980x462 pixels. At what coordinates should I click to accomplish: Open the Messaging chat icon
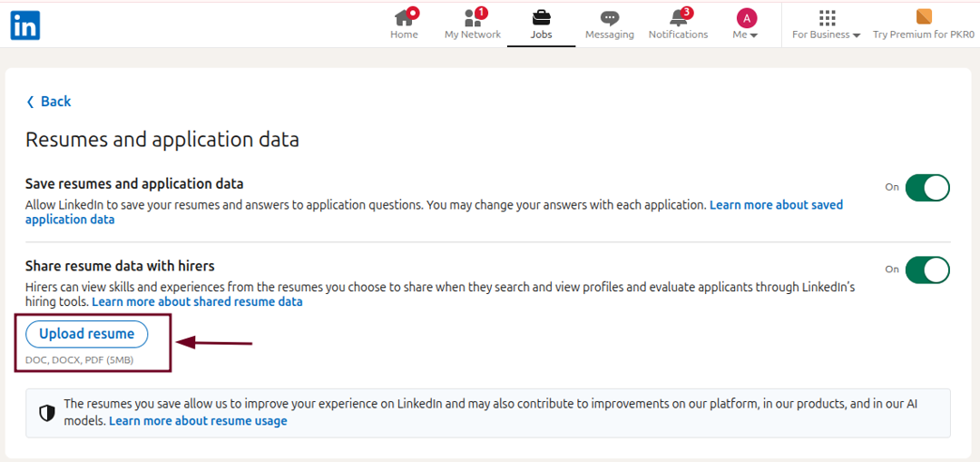610,18
